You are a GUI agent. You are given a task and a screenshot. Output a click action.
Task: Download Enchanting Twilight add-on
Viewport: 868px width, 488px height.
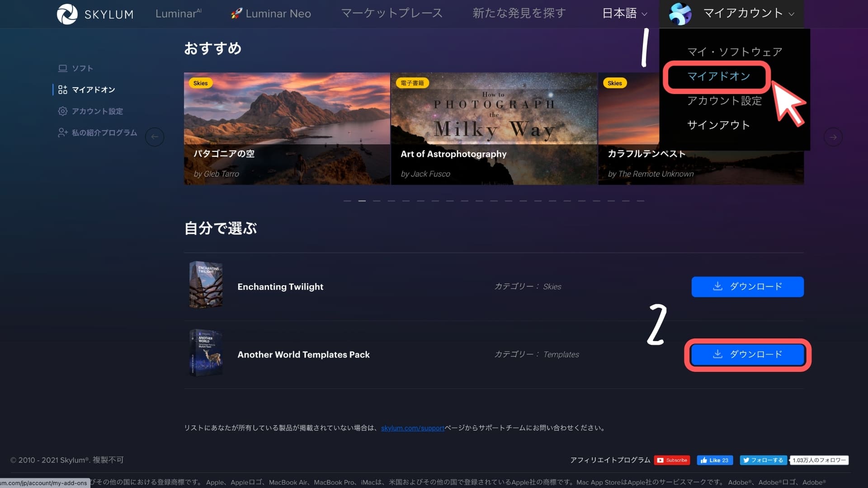pyautogui.click(x=747, y=286)
